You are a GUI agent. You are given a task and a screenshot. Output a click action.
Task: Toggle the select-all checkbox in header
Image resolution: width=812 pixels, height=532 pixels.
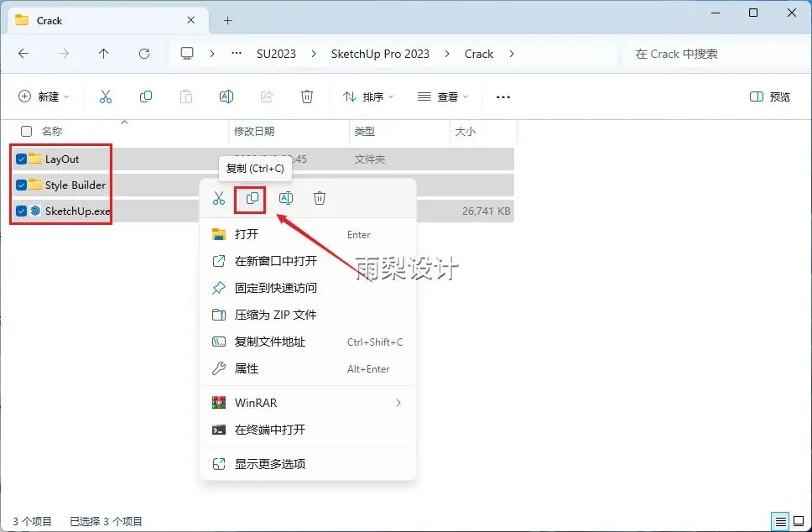tap(26, 132)
